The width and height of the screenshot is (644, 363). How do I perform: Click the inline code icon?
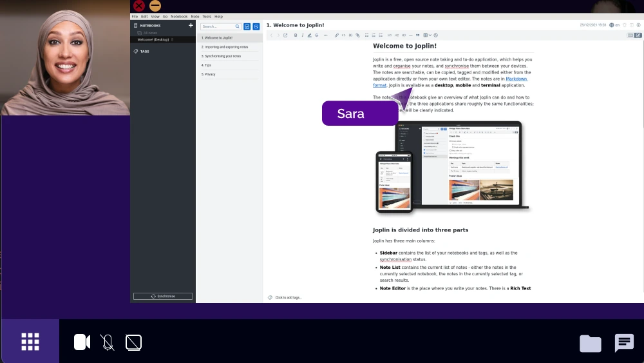pos(344,35)
